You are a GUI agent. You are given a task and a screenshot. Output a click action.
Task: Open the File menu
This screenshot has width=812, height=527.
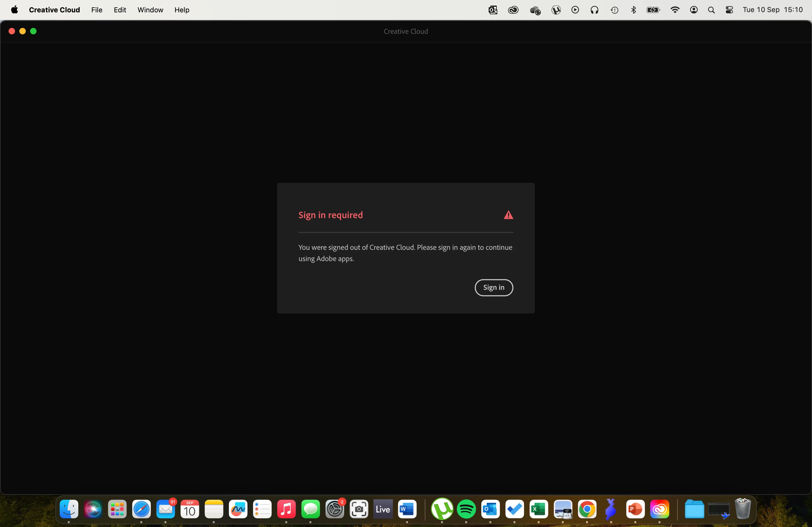pos(97,10)
